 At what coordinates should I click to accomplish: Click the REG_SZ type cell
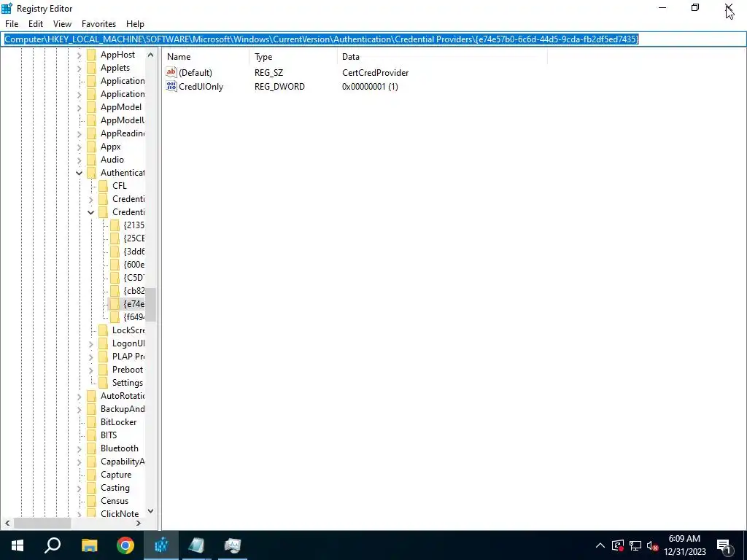point(268,73)
